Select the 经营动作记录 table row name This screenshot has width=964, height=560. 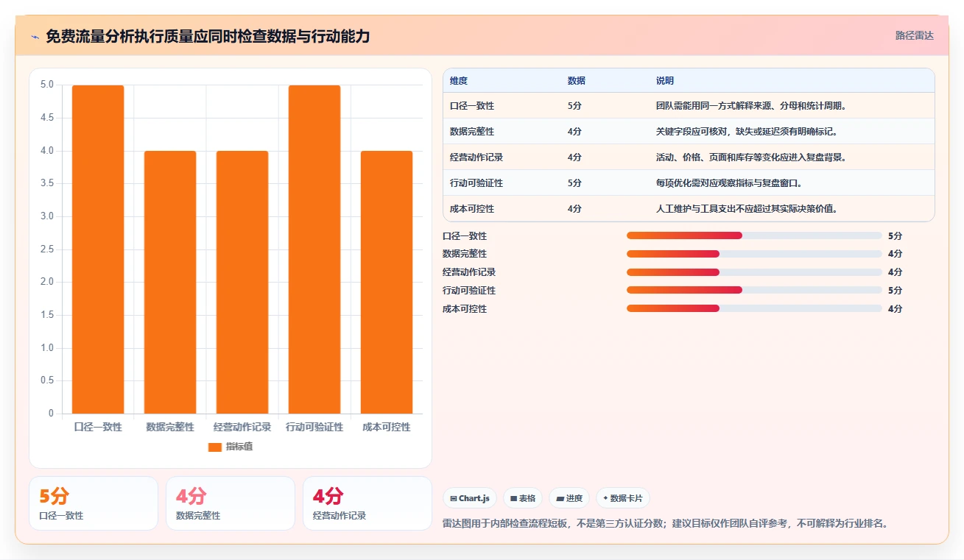(x=476, y=157)
